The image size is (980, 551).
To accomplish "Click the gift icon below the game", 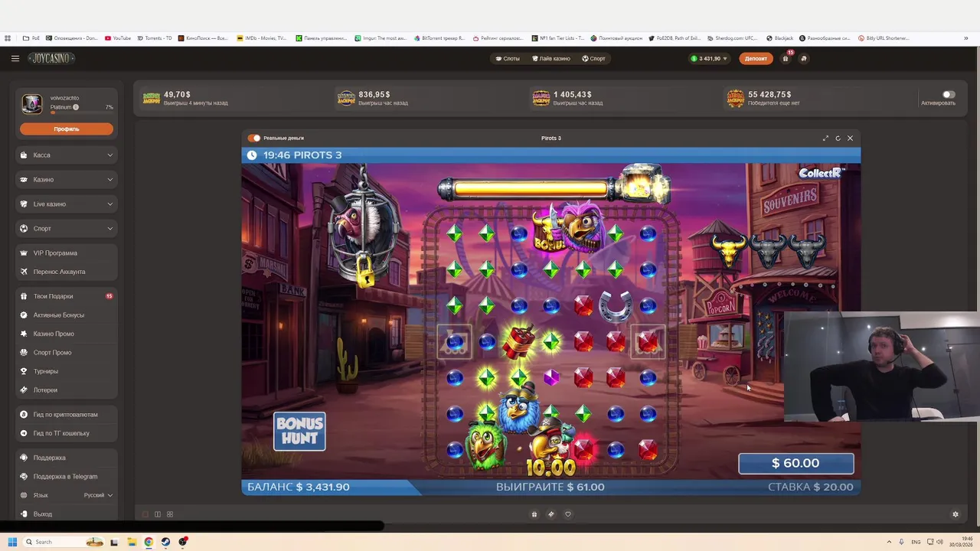I will [x=534, y=514].
